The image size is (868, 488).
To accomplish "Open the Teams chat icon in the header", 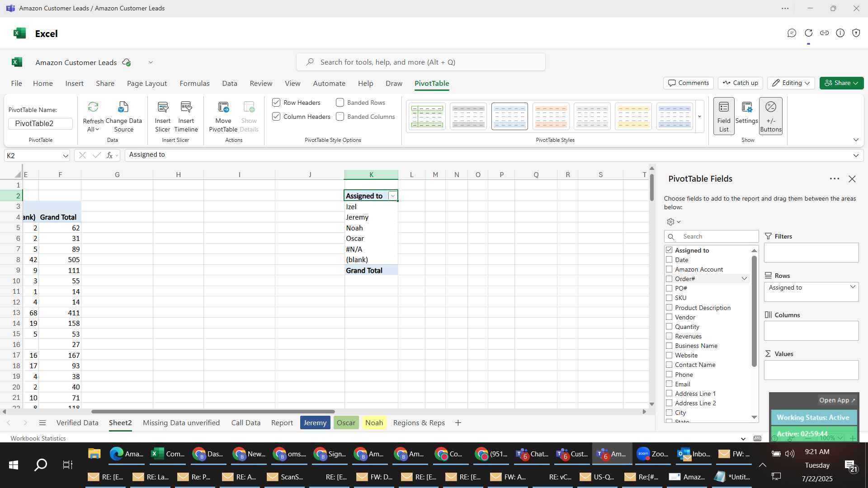I will pos(792,33).
